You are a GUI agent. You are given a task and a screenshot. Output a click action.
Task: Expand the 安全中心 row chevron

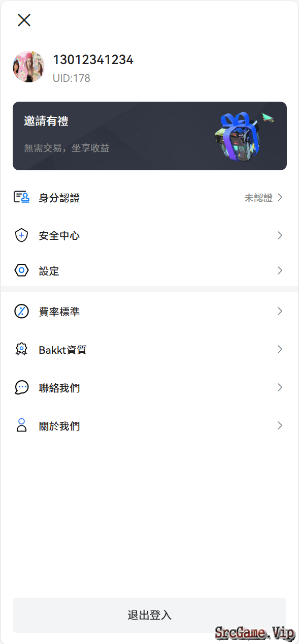tap(280, 235)
